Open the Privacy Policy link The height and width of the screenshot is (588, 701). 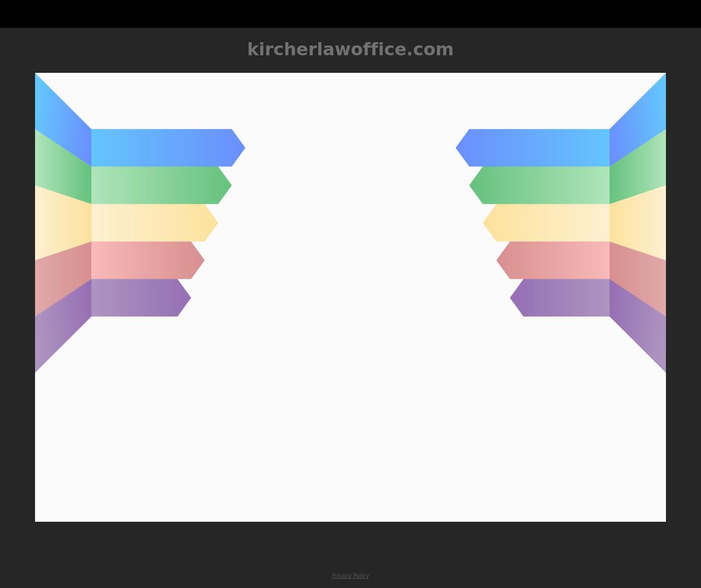[x=350, y=575]
